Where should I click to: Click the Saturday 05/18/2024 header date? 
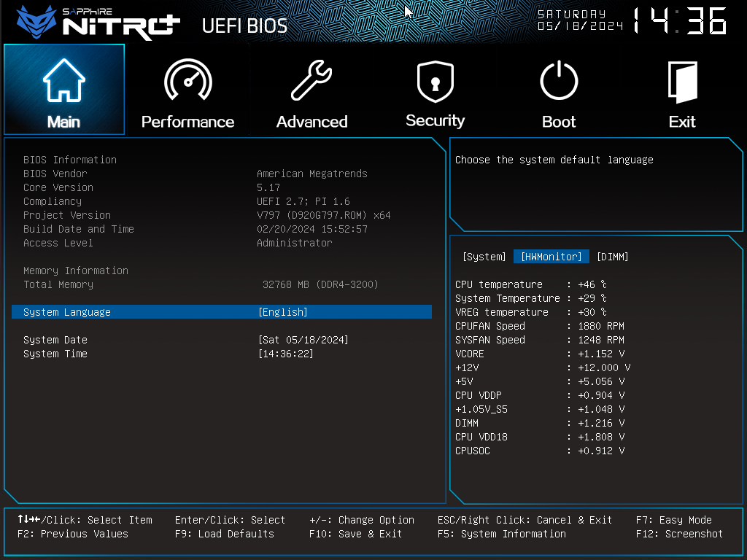point(580,20)
